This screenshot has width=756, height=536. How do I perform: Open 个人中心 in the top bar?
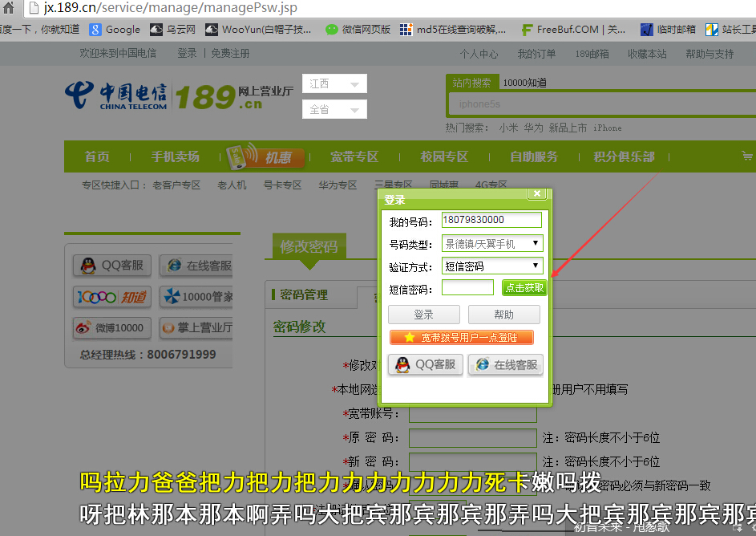pyautogui.click(x=479, y=54)
